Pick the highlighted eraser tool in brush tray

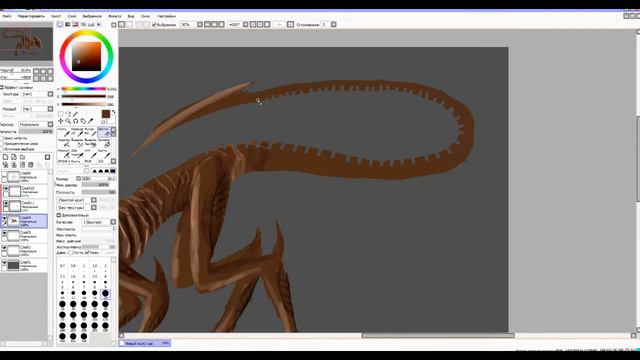pyautogui.click(x=104, y=132)
